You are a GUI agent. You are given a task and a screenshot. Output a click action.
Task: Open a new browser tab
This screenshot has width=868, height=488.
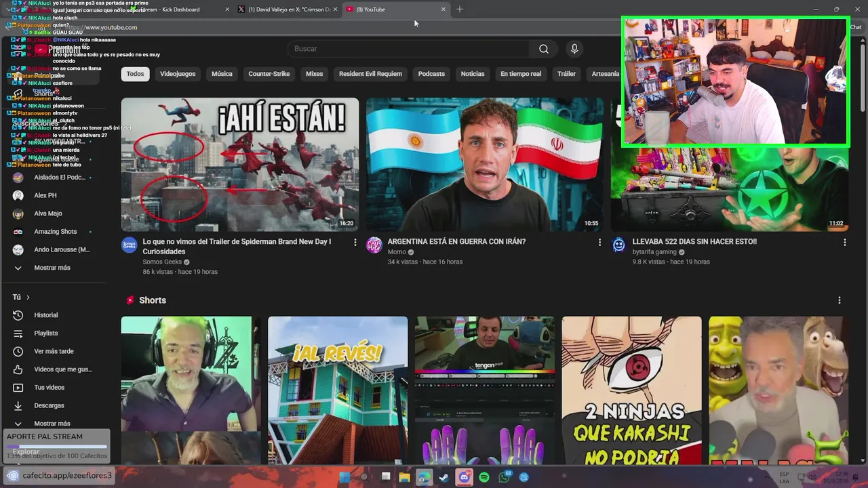460,9
